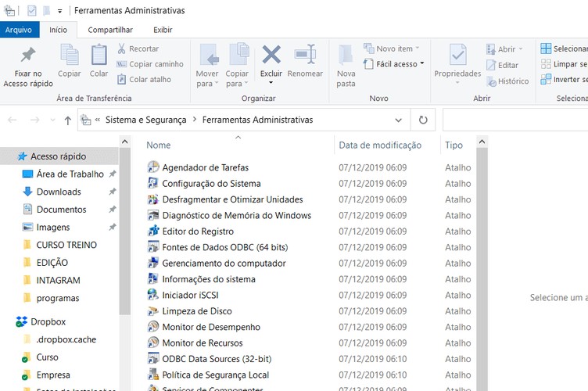This screenshot has width=588, height=391.
Task: Expand the Excluir dropdown arrow
Action: tap(271, 82)
